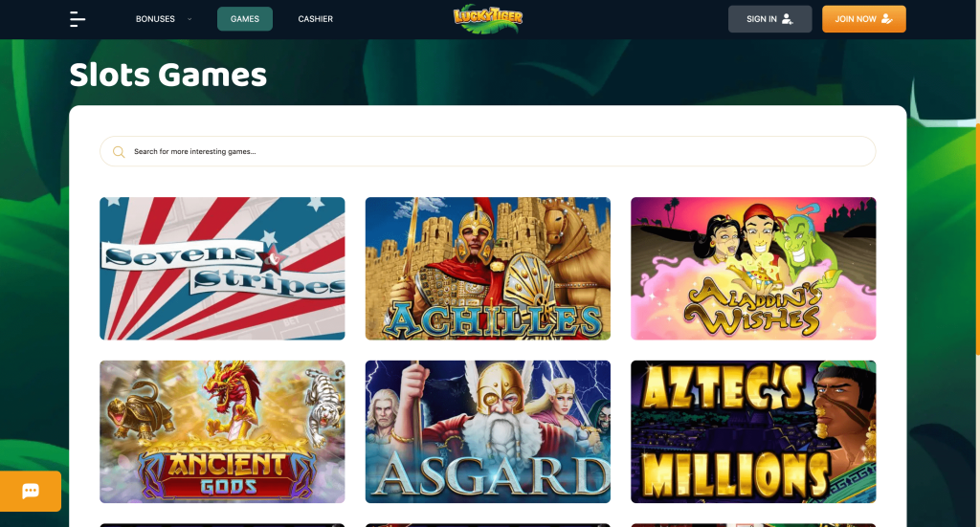
Task: Open the Asgard slot game
Action: 488,431
